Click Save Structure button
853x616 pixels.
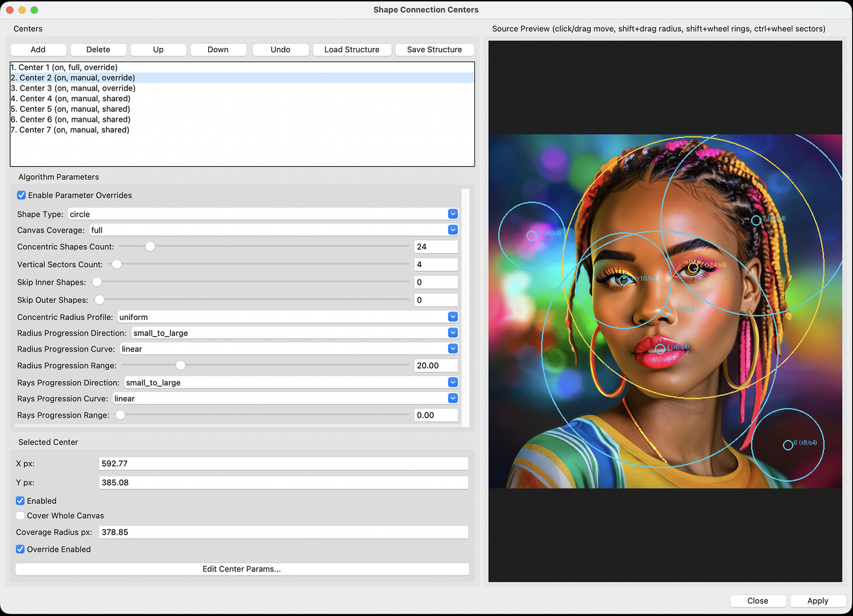(434, 49)
